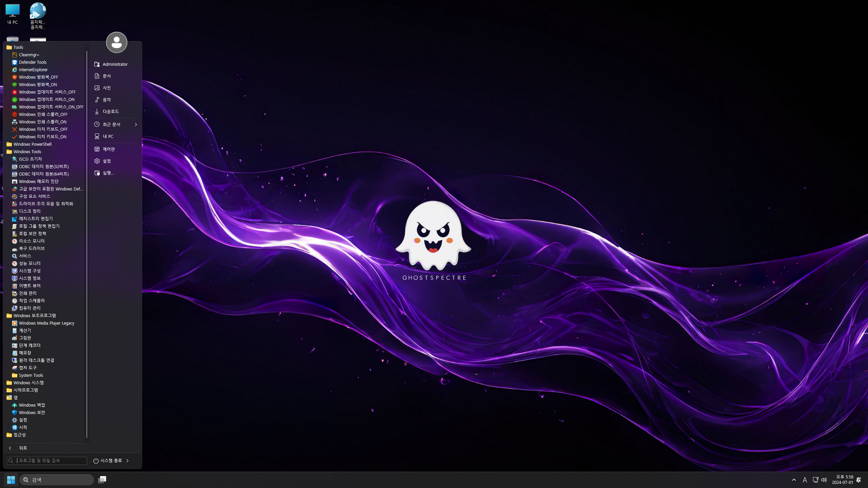Open Cleanmgr+ from Tools folder
868x488 pixels.
point(29,55)
